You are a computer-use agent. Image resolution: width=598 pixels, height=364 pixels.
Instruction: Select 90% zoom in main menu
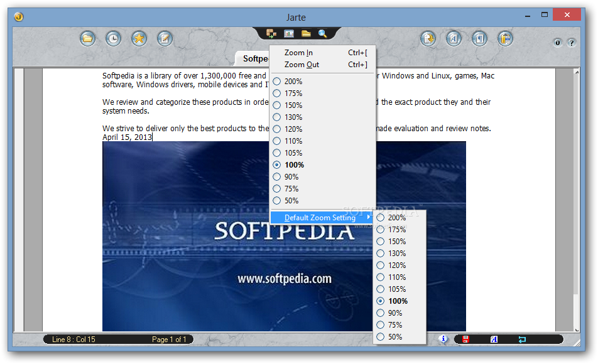tap(322, 177)
